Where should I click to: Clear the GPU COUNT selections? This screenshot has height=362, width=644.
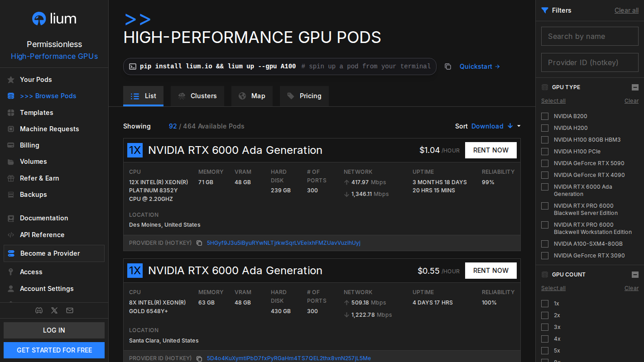(631, 288)
